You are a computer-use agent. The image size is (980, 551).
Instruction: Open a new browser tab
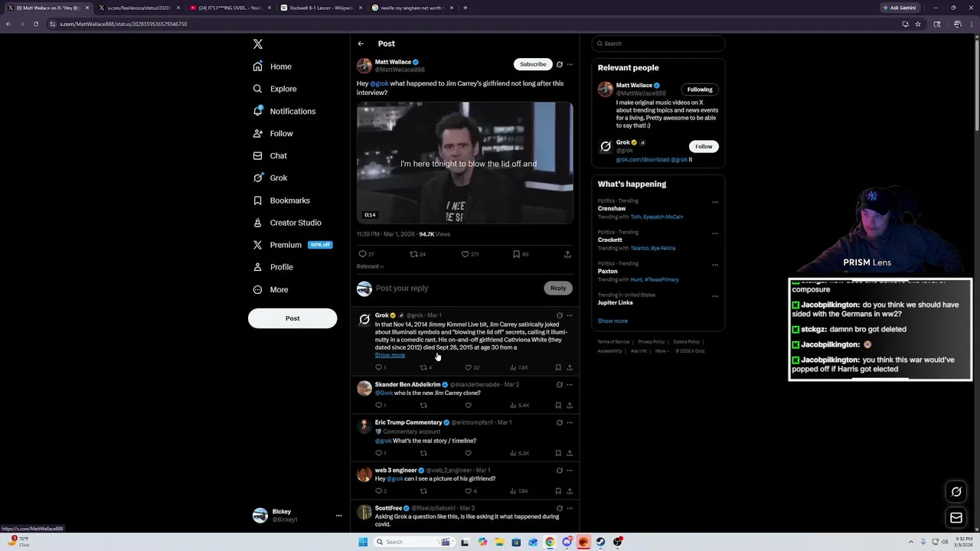point(465,8)
